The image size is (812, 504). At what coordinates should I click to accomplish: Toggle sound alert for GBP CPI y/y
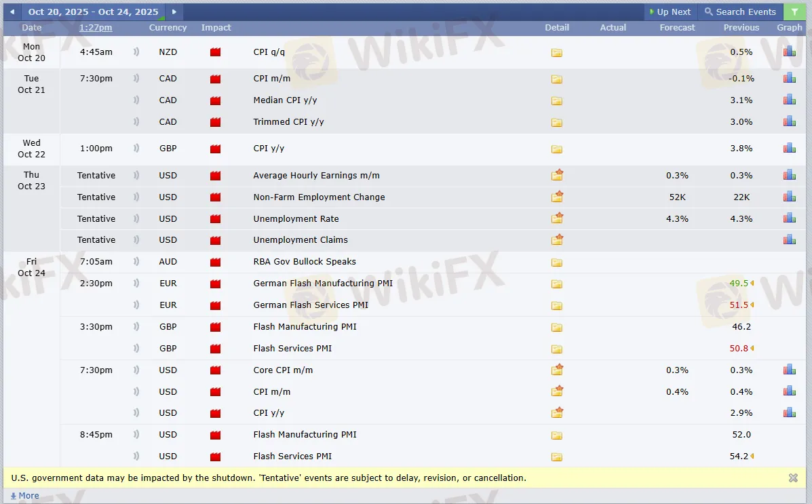point(136,149)
